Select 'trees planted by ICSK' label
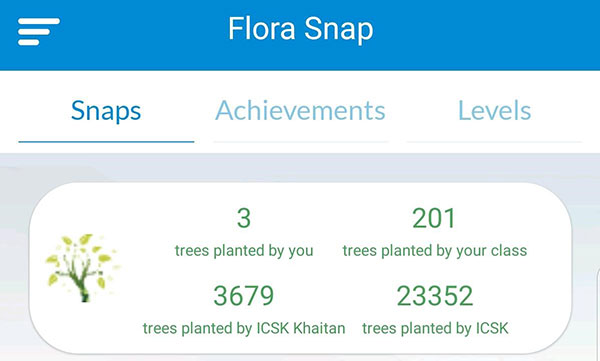This screenshot has height=361, width=600. click(435, 328)
